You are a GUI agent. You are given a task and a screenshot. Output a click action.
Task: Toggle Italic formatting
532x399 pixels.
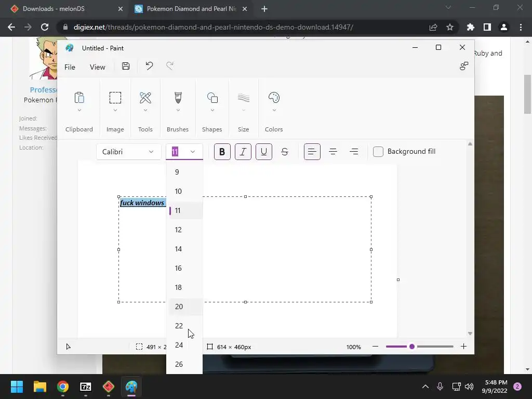[243, 152]
